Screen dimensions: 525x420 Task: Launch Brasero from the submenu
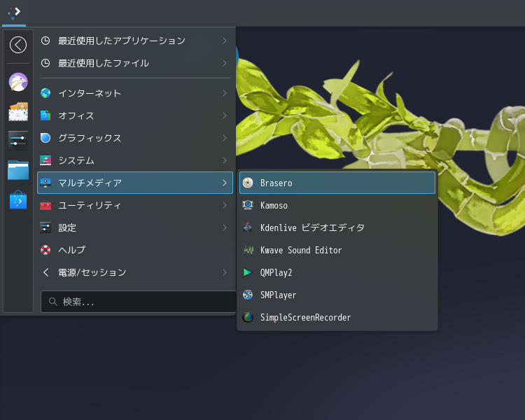(x=337, y=183)
